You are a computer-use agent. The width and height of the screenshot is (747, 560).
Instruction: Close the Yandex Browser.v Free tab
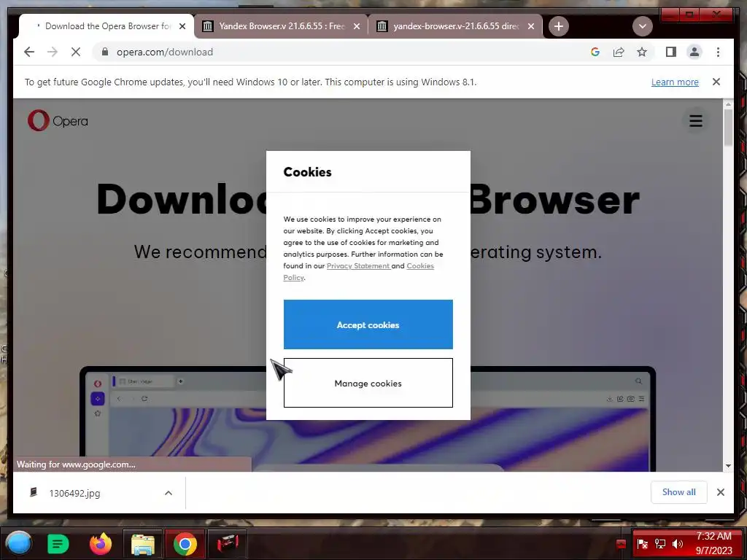point(356,27)
